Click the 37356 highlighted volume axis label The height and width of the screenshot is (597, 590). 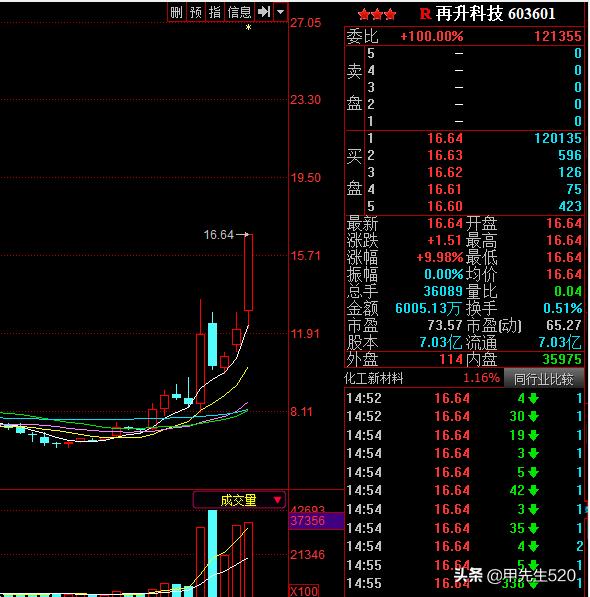tap(316, 520)
